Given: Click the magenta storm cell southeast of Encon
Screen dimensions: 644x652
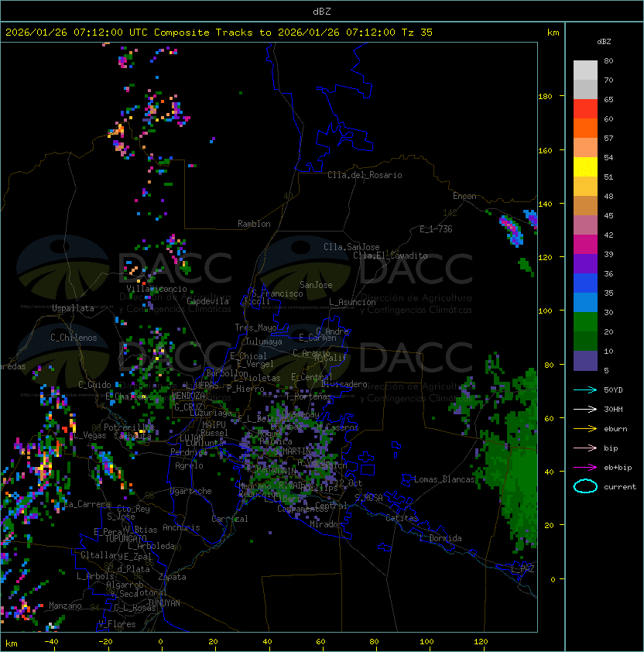Looking at the screenshot, I should 512,229.
